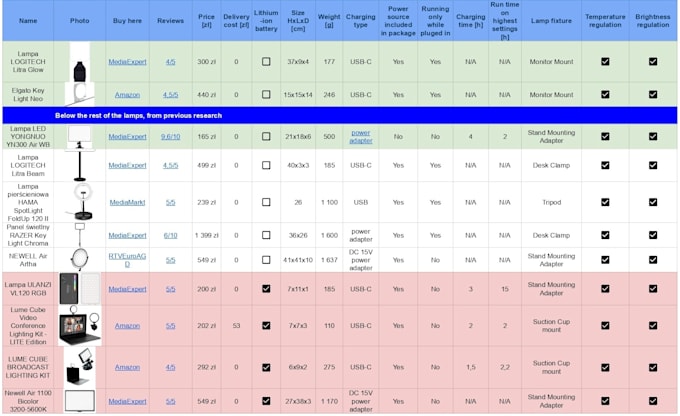680x416 pixels.
Task: Open 4,5/5 reviews link for Litra Beam
Action: (170, 165)
